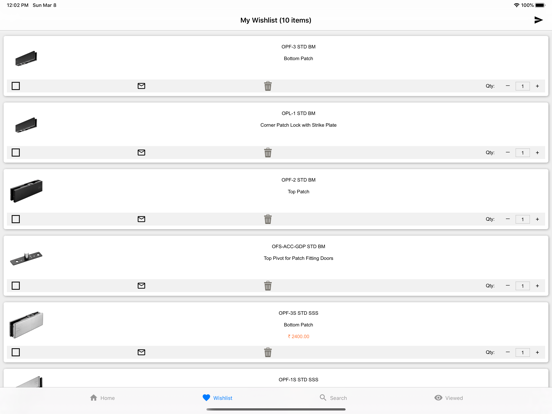Edit quantity field for OPF-2 STD BM
Screen dimensions: 552x414
pos(522,219)
